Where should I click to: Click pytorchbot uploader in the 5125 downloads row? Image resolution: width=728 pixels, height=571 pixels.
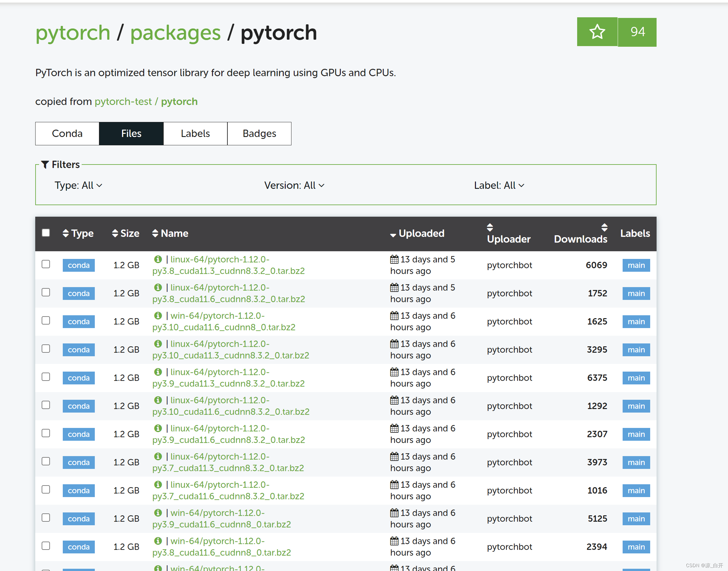point(509,519)
